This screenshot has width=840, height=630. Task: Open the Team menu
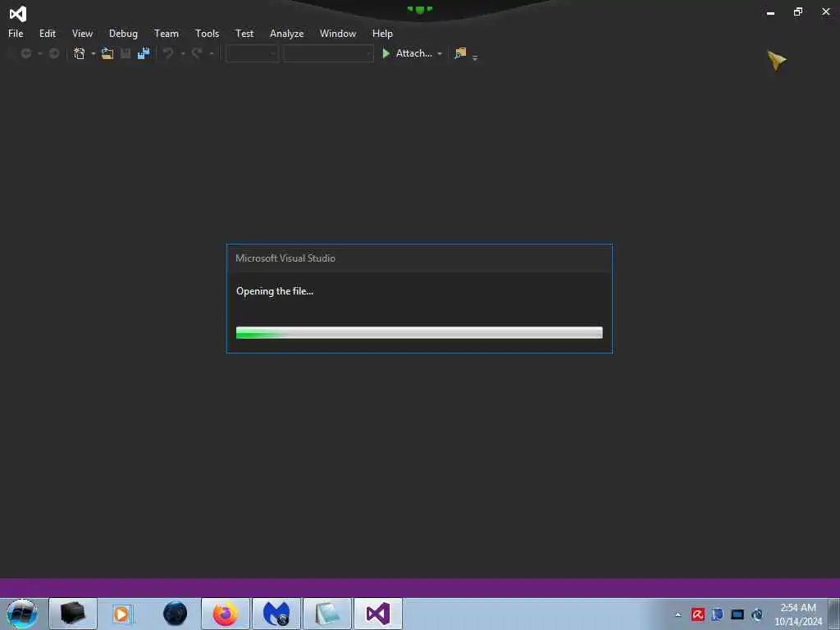166,33
